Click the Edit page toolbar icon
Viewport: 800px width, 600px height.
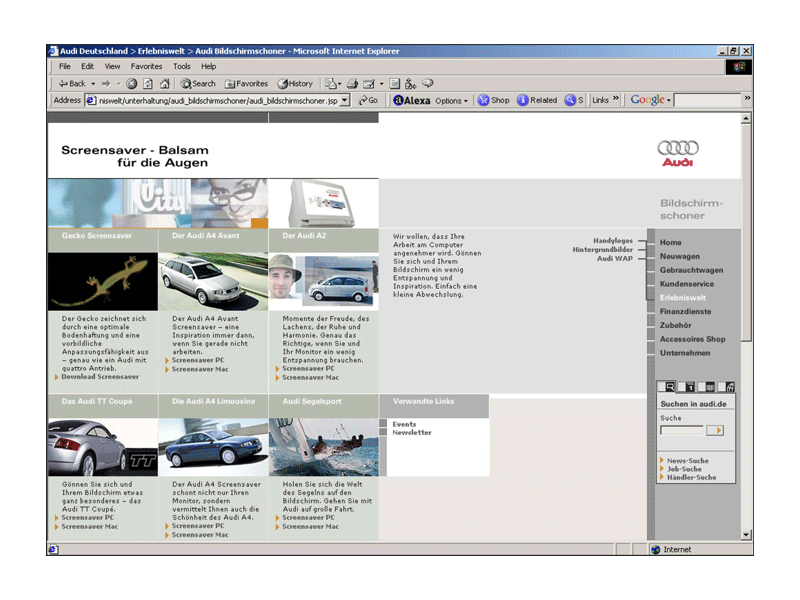[369, 84]
